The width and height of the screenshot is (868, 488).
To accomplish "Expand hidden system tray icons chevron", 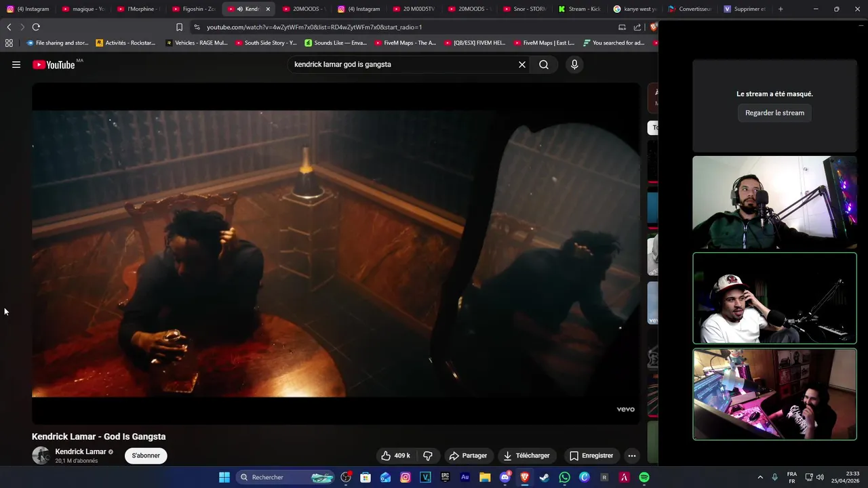I will [x=760, y=477].
